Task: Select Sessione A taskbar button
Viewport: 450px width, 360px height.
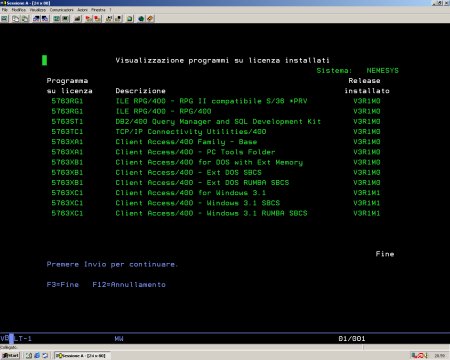Action: [x=82, y=356]
